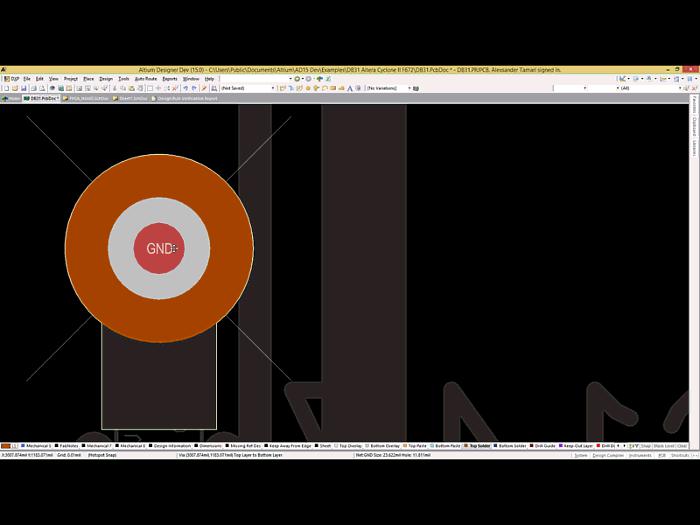This screenshot has width=700, height=525.
Task: Click the Open document folder icon
Action: (x=15, y=88)
